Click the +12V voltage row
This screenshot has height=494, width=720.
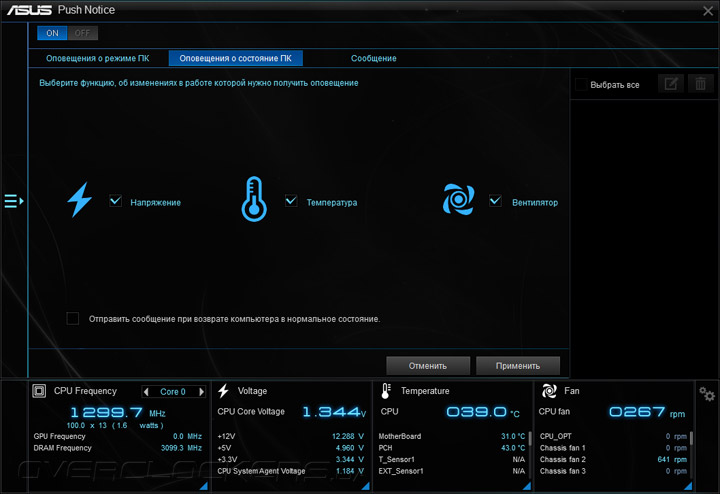[x=291, y=436]
